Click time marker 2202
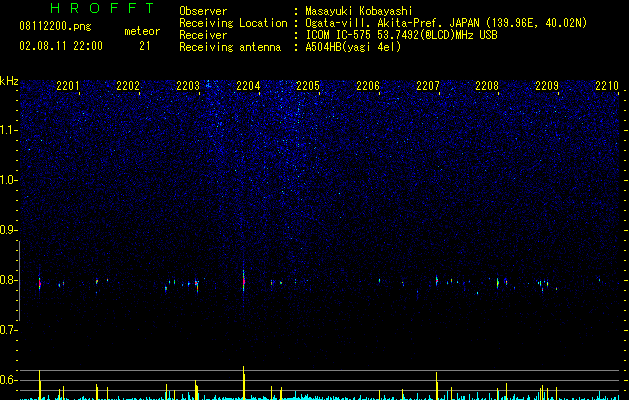Viewport: 629px width, 400px height. tap(128, 86)
